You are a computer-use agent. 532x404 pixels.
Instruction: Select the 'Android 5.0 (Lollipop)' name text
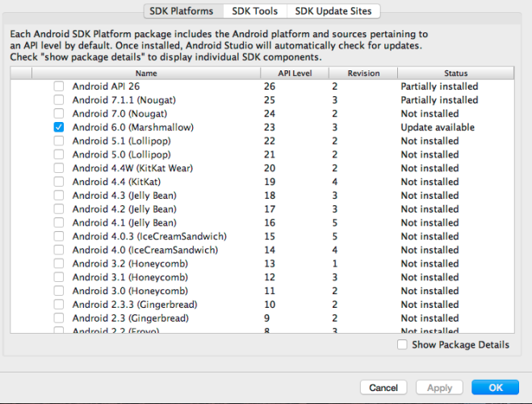[x=121, y=154]
